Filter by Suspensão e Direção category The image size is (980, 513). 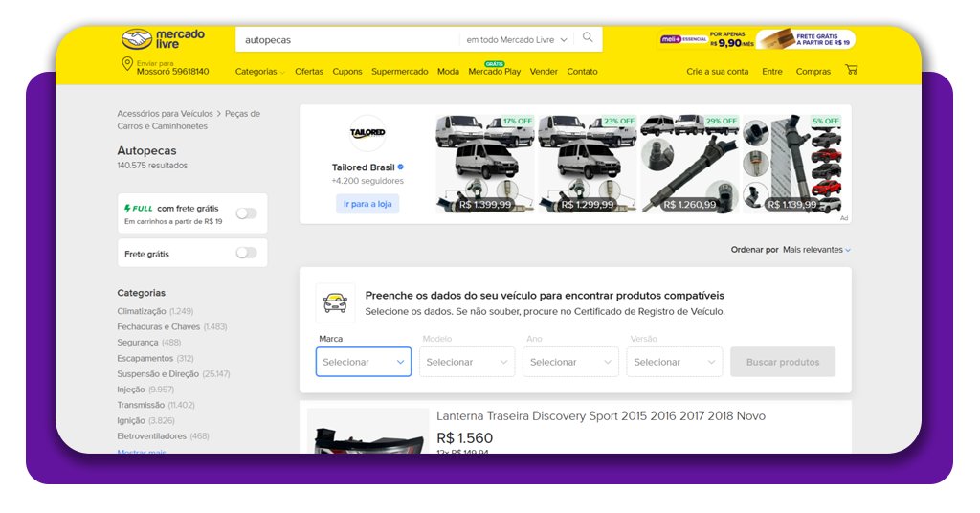(x=173, y=373)
